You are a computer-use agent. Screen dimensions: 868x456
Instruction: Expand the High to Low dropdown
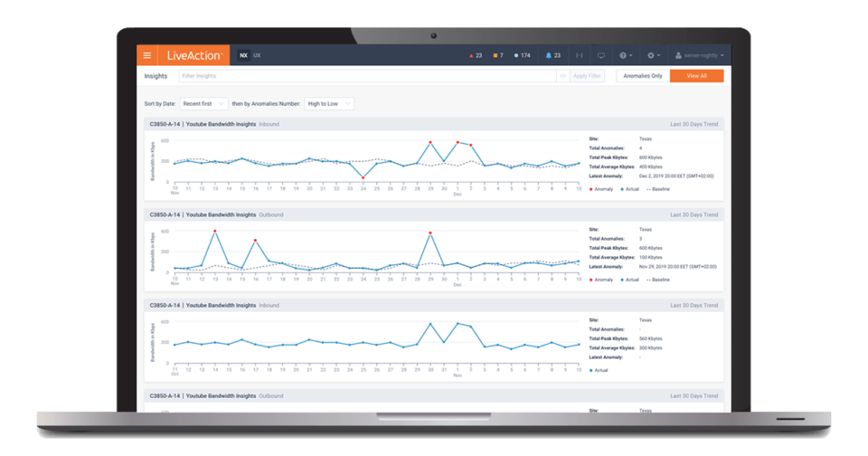pyautogui.click(x=329, y=104)
